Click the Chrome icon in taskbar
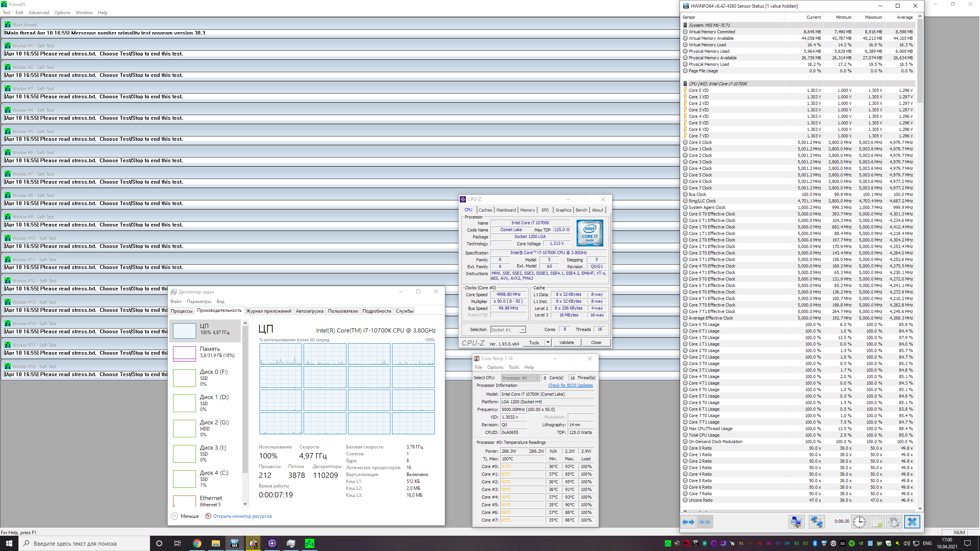The width and height of the screenshot is (980, 551). [197, 543]
